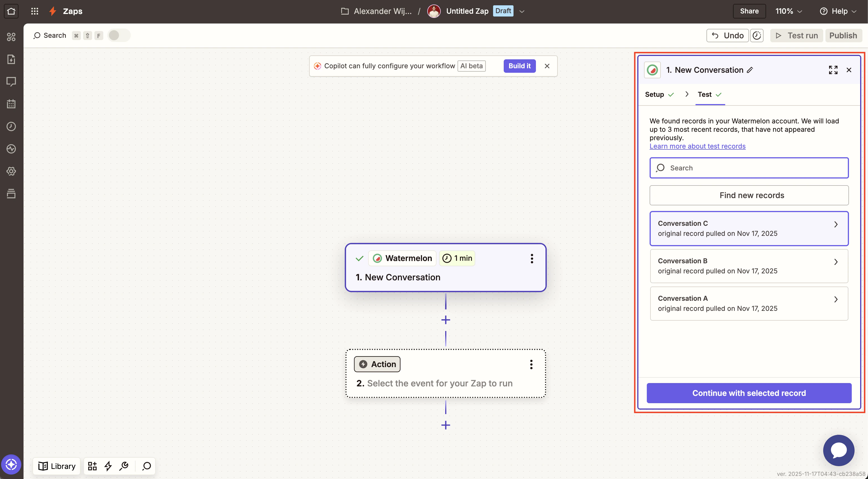Expand the step panel to fullscreen
Image resolution: width=868 pixels, height=479 pixels.
tap(833, 70)
